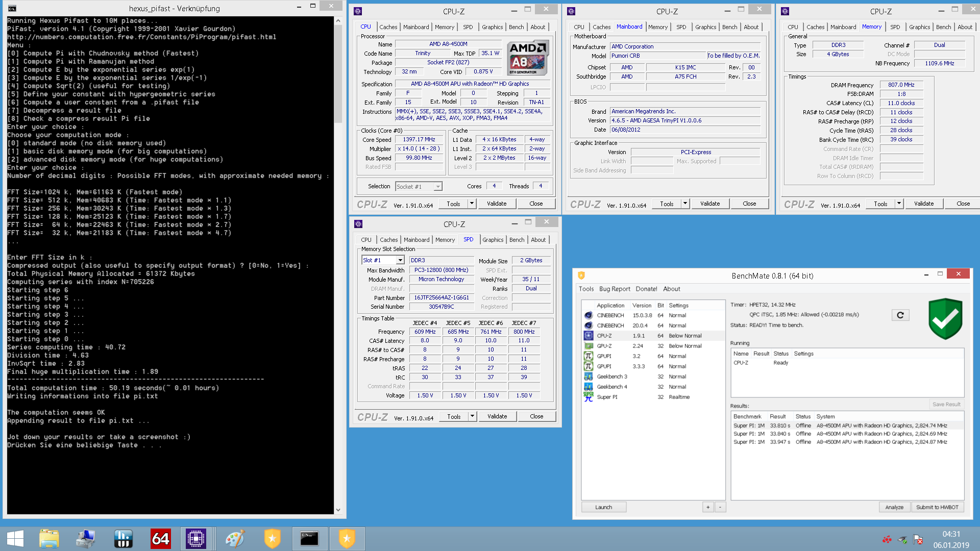Click the CINEBENCH 20.0.4 icon in BenchMate
Screen dimensions: 980x551
[x=588, y=325]
